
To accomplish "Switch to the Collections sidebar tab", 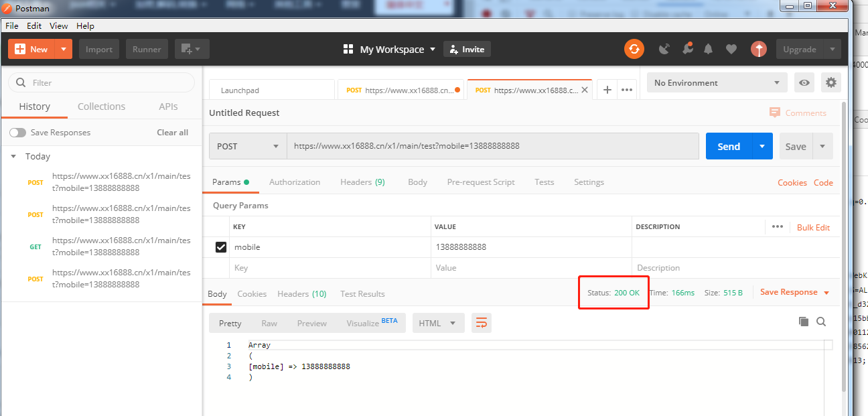I will pyautogui.click(x=101, y=107).
